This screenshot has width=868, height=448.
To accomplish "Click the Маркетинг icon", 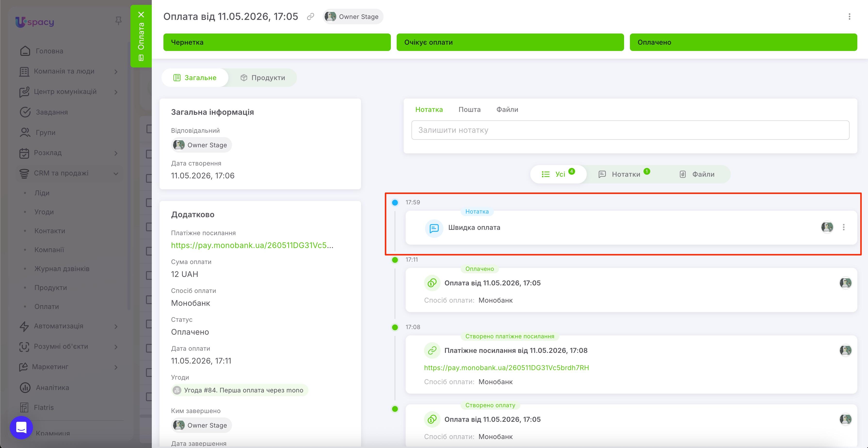I will click(23, 367).
